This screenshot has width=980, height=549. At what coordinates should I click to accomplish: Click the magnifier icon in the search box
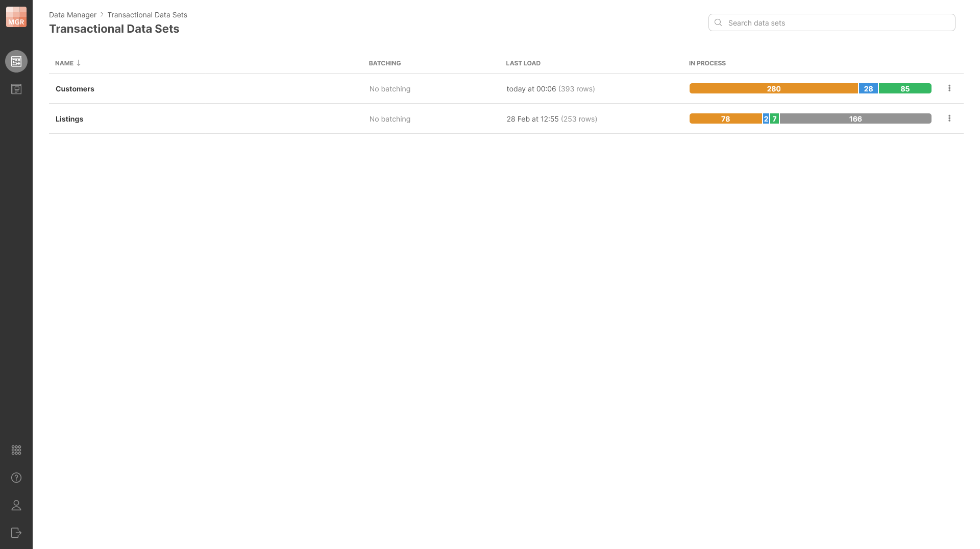(x=718, y=22)
